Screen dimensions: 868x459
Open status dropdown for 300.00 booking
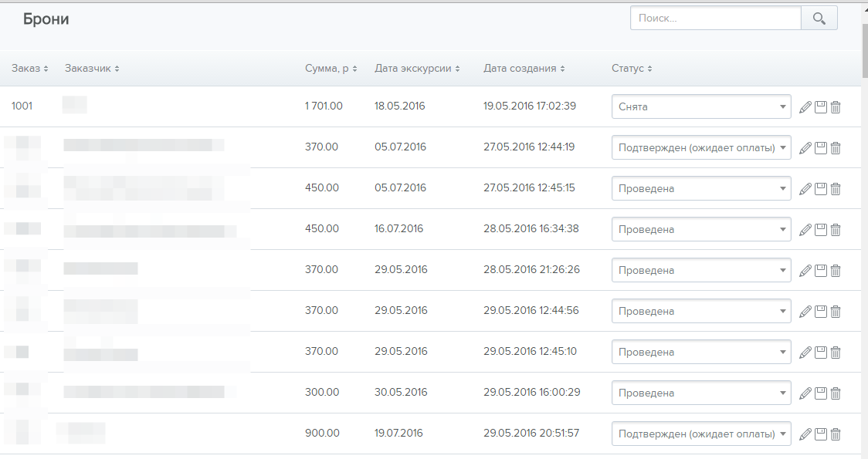tap(701, 393)
